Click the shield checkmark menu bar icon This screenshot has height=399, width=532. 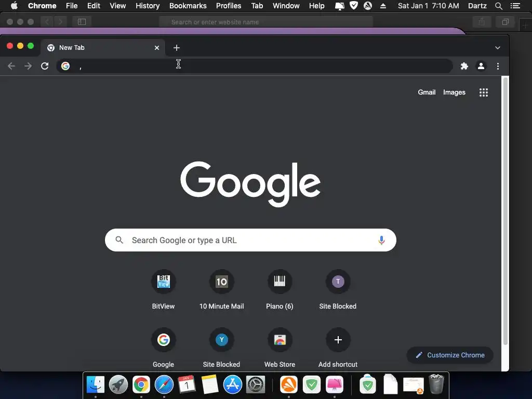[x=353, y=5]
